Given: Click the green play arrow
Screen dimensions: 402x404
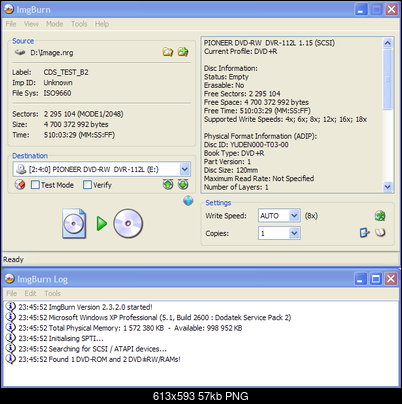Looking at the screenshot, I should [x=102, y=223].
